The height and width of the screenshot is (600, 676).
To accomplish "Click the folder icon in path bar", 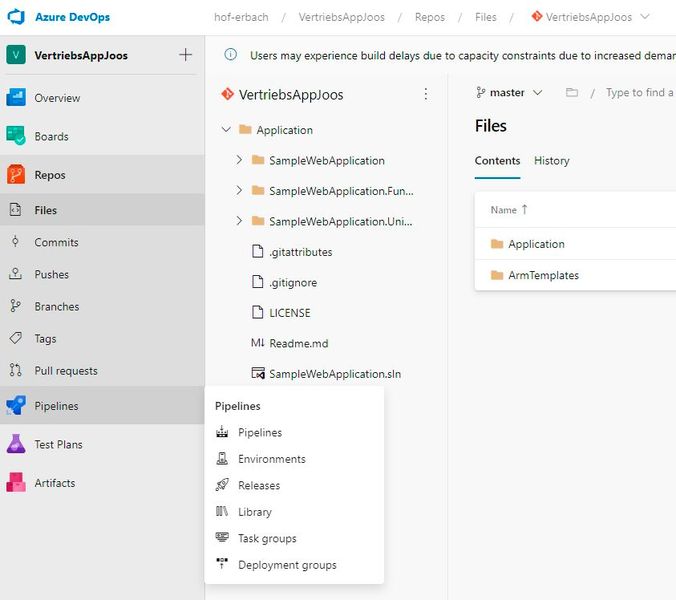I will tap(572, 92).
